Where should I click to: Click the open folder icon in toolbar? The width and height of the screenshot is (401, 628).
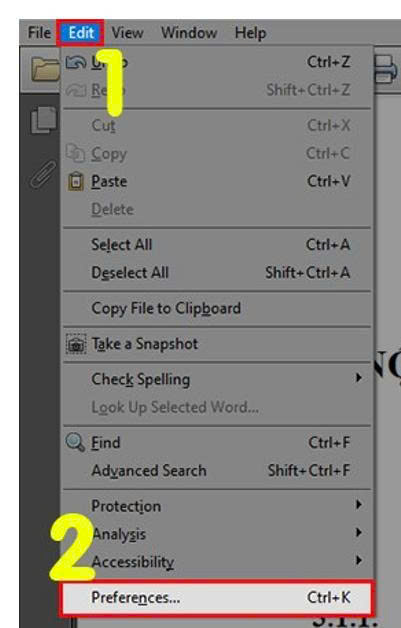coord(45,69)
